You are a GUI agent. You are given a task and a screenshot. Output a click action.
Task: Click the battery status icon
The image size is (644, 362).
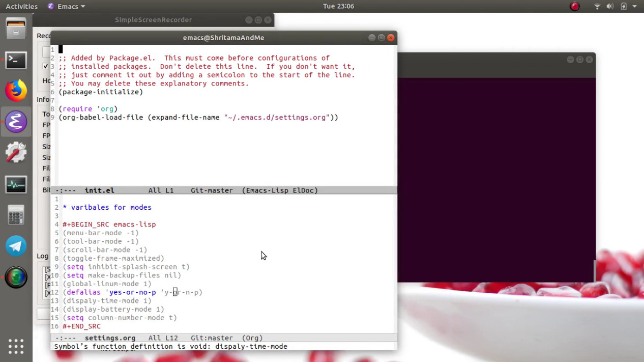click(623, 6)
